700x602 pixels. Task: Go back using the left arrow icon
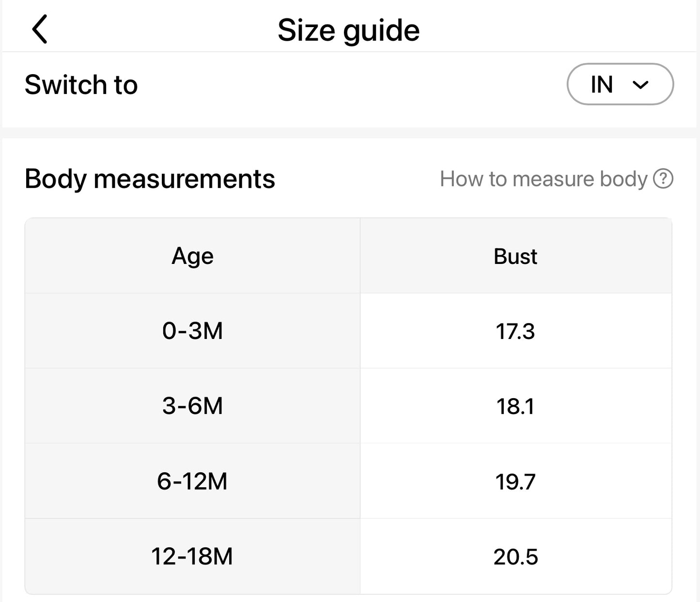[40, 30]
